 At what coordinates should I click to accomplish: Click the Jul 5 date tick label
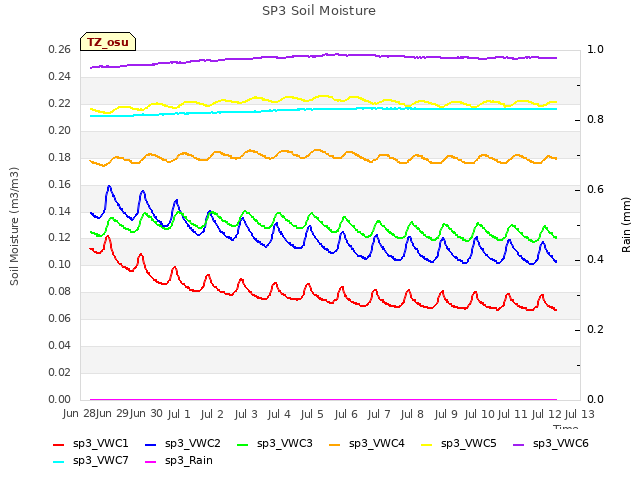[312, 414]
